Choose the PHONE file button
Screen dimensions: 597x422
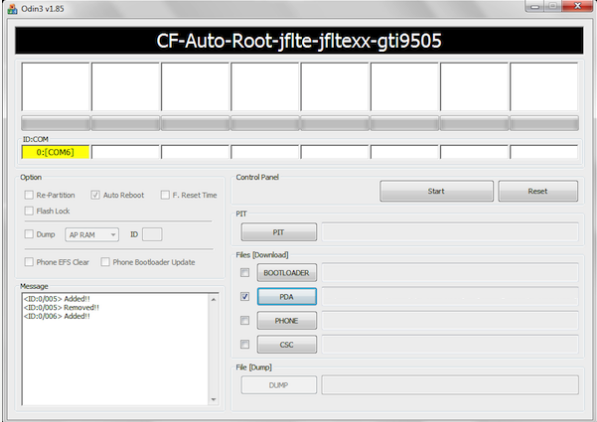[x=287, y=321]
